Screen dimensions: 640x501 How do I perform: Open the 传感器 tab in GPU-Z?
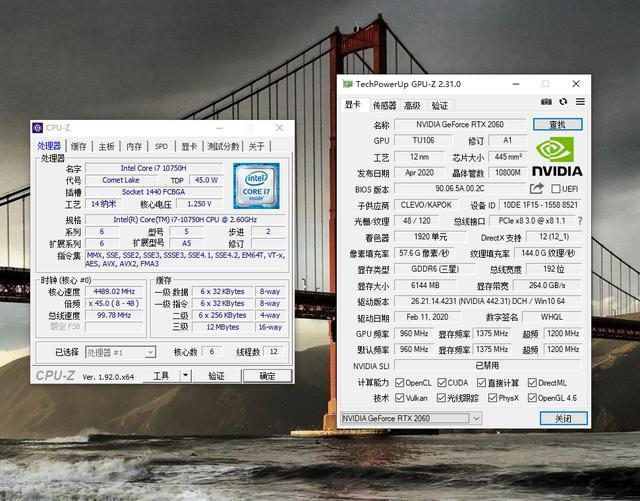coord(384,105)
